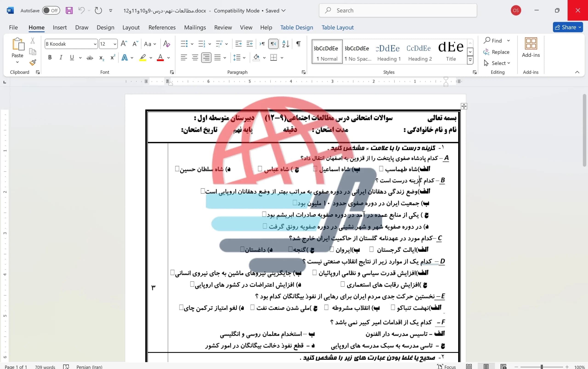
Task: Open the font name dropdown
Action: (95, 44)
